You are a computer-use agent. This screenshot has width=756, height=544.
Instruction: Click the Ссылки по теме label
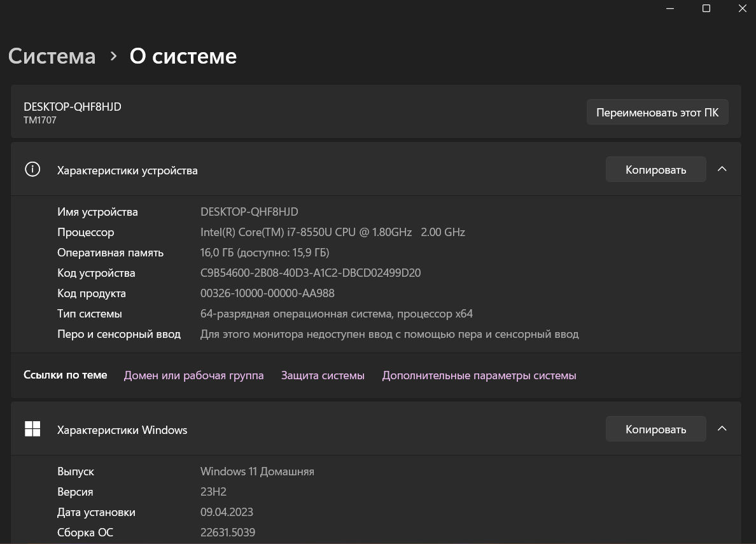[66, 375]
